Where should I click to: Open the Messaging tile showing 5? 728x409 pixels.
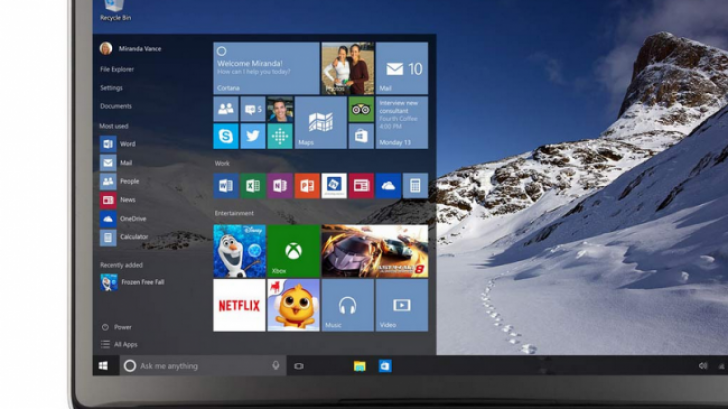[x=253, y=109]
